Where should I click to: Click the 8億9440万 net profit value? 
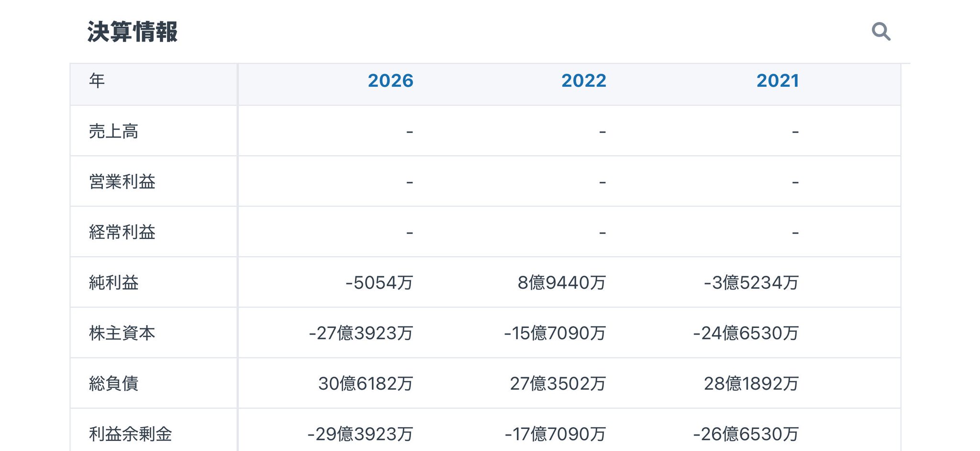coord(562,283)
